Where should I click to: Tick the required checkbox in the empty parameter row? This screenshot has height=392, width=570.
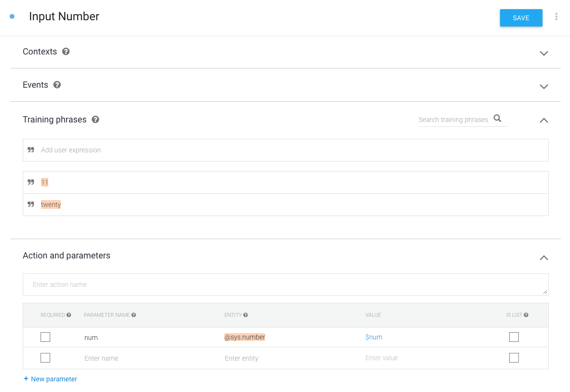(45, 358)
